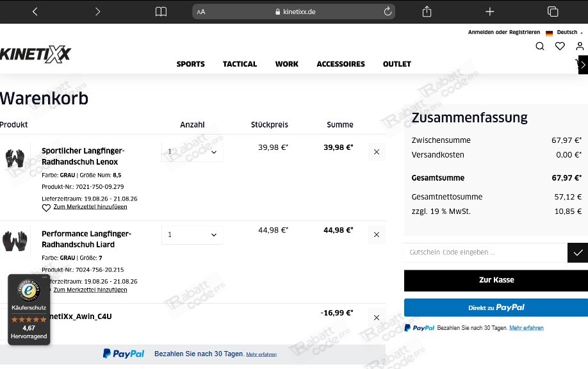Remove Lenox glove from cart
This screenshot has height=369, width=588.
(377, 152)
